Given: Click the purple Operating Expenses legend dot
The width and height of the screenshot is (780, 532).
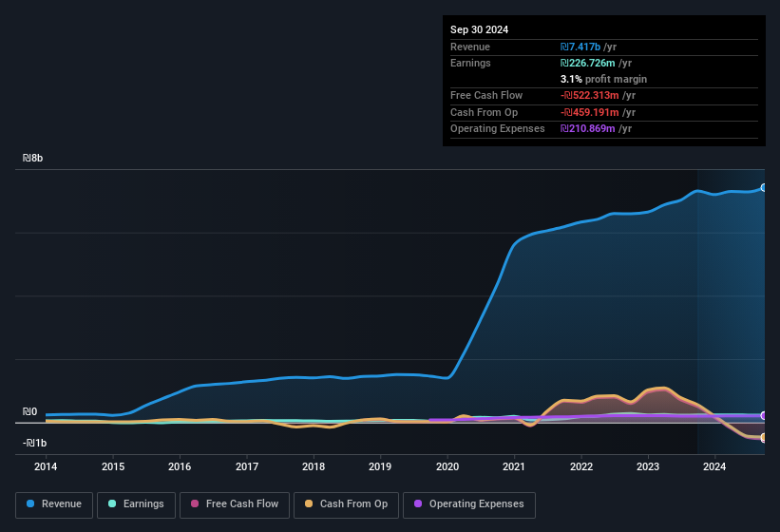Looking at the screenshot, I should pos(418,503).
